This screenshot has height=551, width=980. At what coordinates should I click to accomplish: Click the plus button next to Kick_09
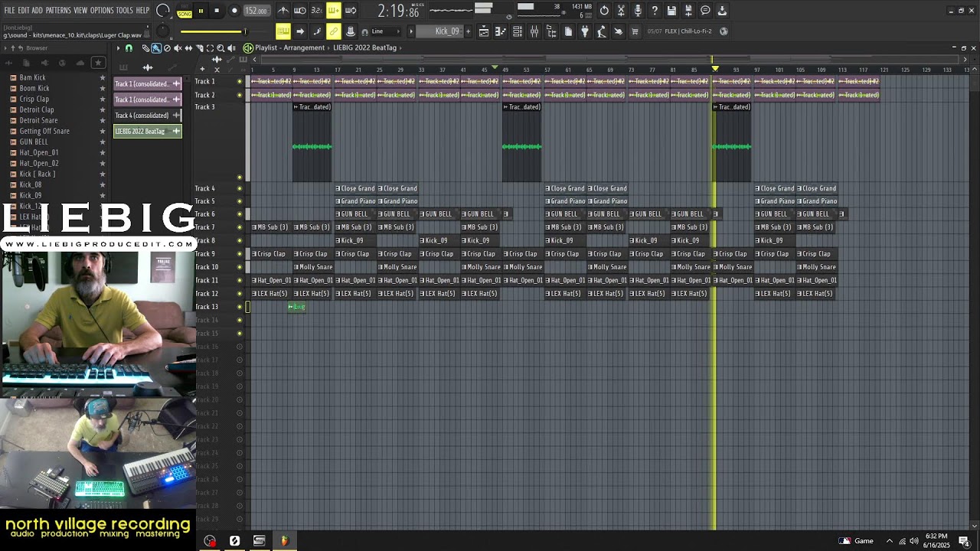click(x=468, y=31)
